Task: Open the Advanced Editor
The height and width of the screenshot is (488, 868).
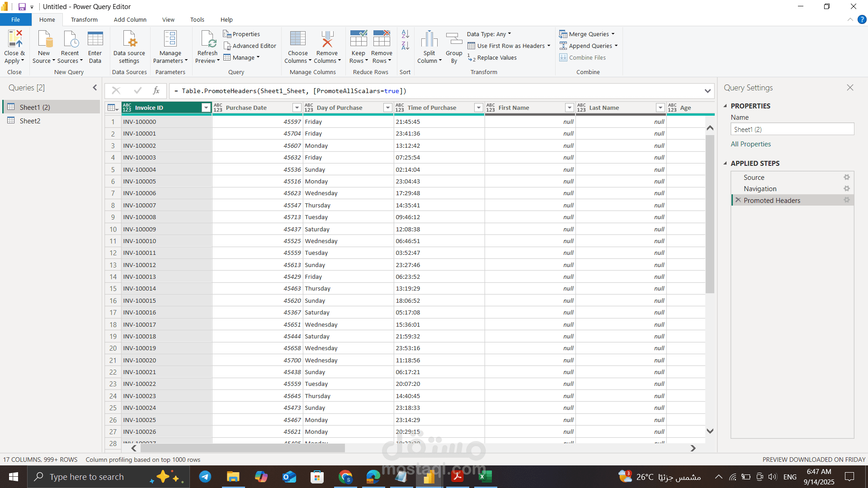Action: tap(250, 46)
